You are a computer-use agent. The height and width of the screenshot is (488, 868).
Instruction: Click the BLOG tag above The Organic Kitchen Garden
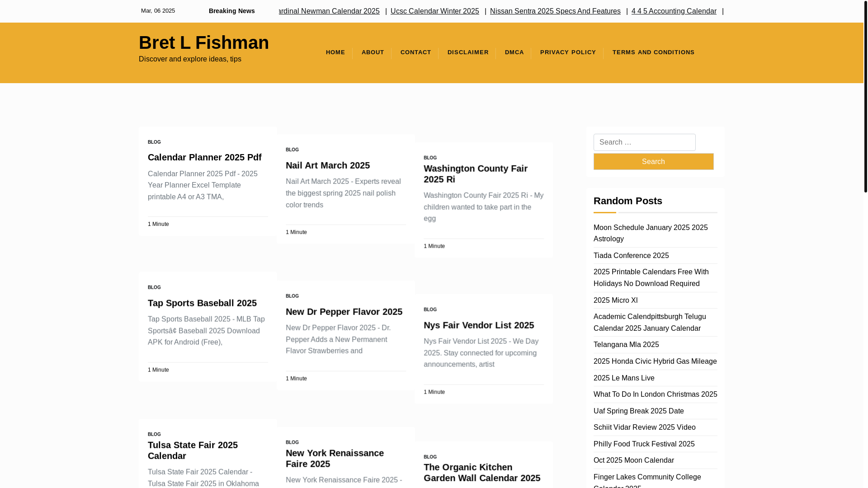click(x=430, y=457)
